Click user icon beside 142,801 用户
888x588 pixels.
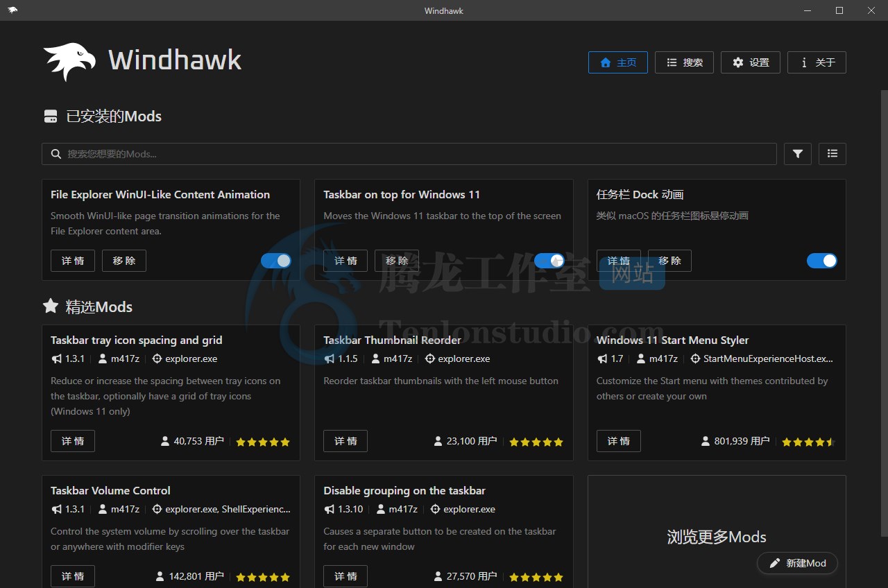(160, 576)
